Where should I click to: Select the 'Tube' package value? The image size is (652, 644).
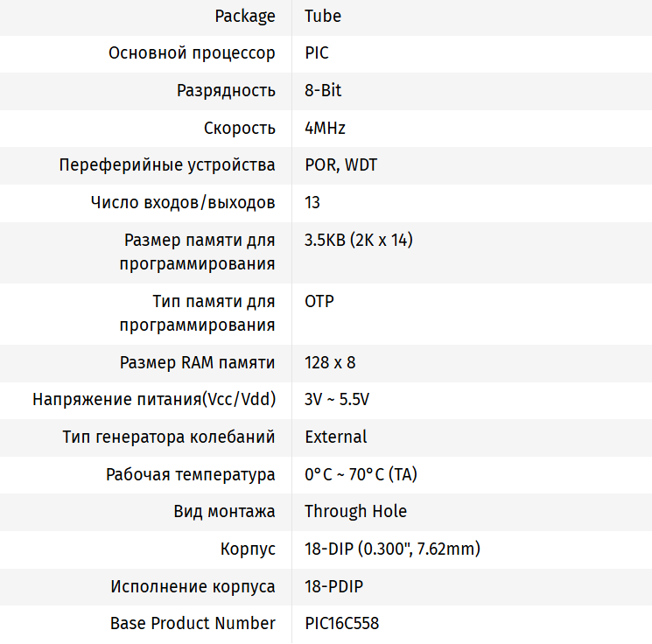(323, 16)
